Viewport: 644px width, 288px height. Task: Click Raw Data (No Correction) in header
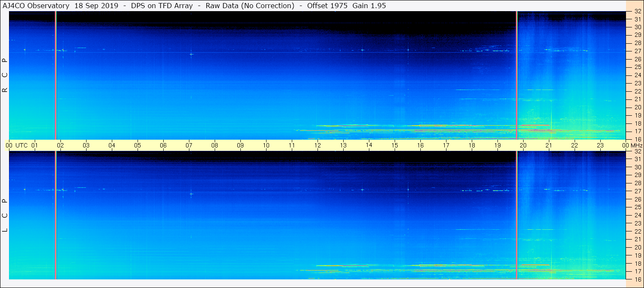point(250,6)
